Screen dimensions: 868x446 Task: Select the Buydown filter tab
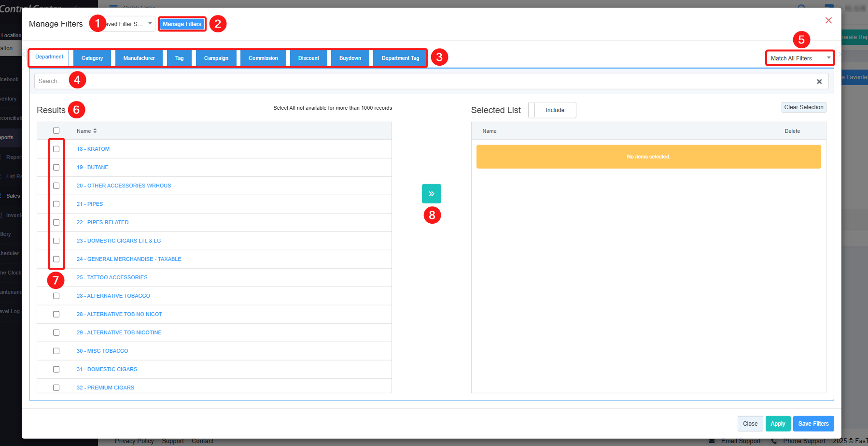[350, 58]
